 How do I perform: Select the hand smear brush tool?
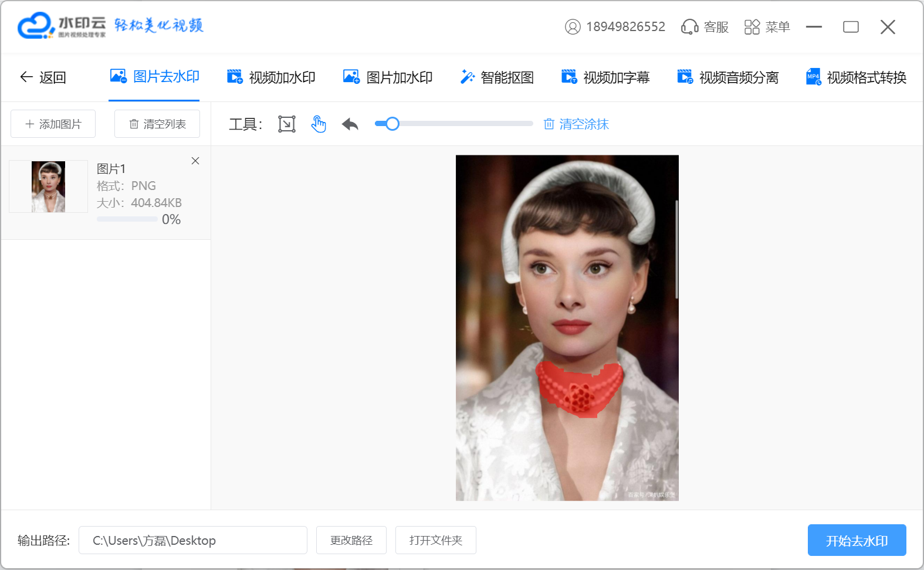click(x=319, y=124)
